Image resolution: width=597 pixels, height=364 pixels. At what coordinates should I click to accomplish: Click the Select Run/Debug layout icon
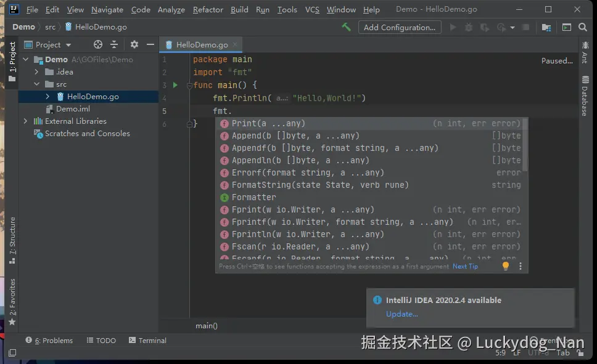tap(567, 27)
